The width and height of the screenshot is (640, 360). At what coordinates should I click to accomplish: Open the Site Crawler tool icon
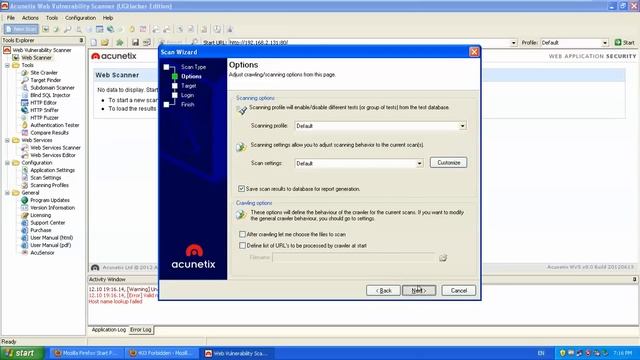pyautogui.click(x=24, y=73)
